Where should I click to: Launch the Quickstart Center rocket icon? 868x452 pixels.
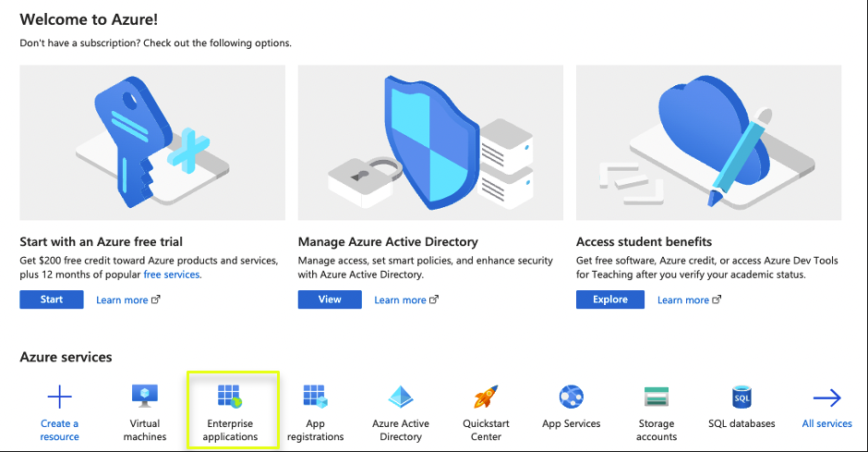click(486, 397)
